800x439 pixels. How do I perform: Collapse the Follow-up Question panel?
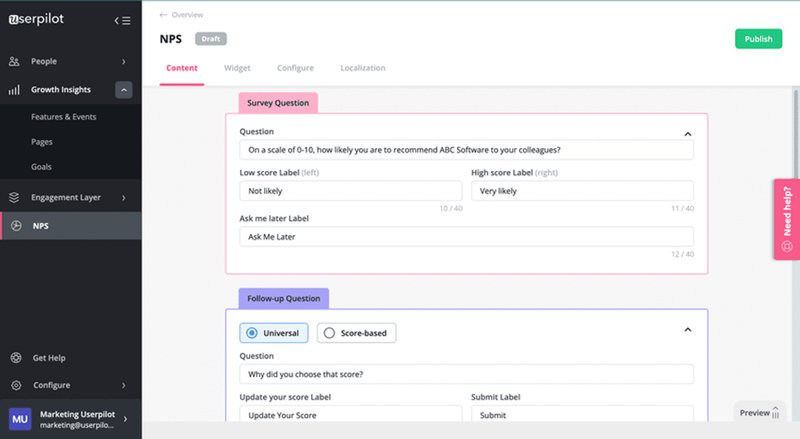(688, 330)
